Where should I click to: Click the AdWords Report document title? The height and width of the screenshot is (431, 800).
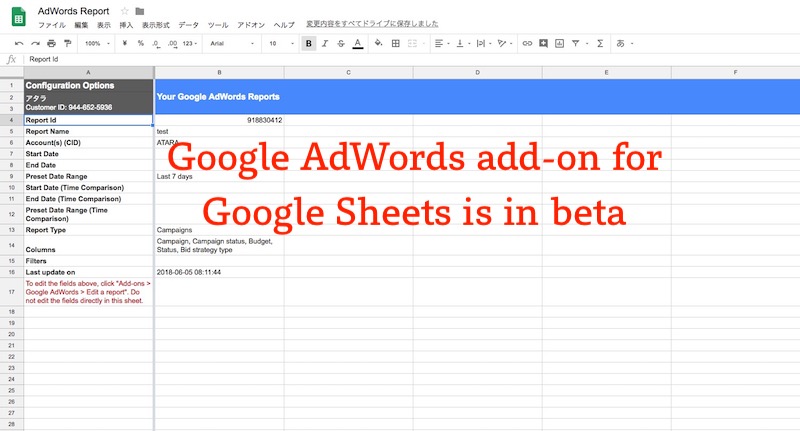click(x=73, y=11)
